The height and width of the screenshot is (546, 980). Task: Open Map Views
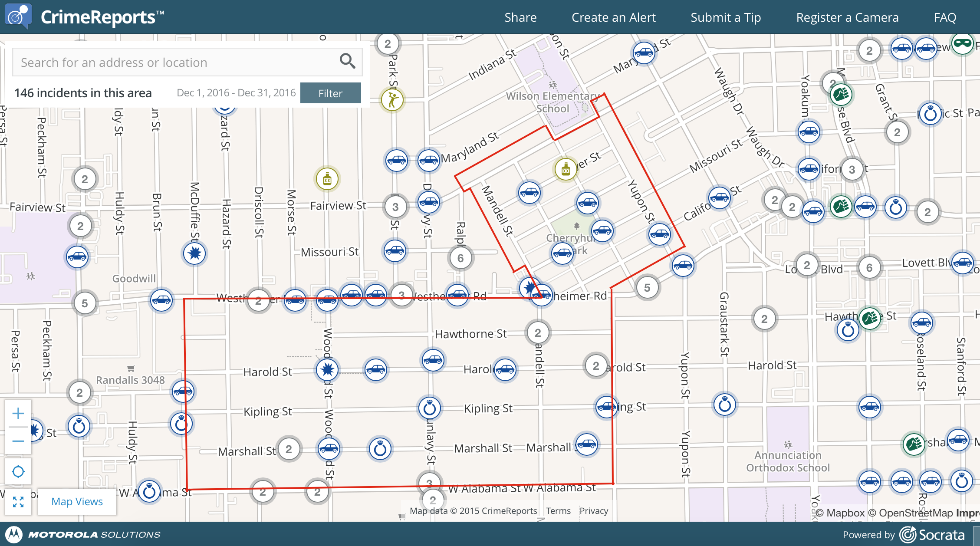77,502
